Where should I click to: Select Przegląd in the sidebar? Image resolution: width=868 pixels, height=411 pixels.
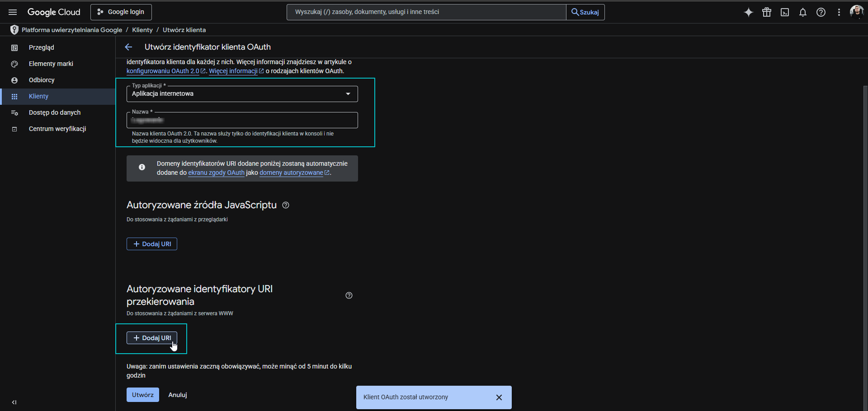(42, 47)
